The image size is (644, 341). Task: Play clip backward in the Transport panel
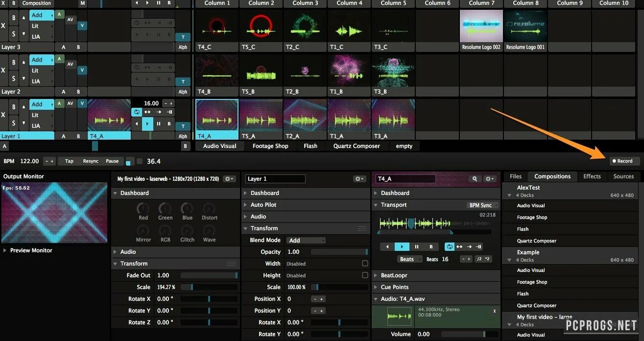click(x=387, y=246)
